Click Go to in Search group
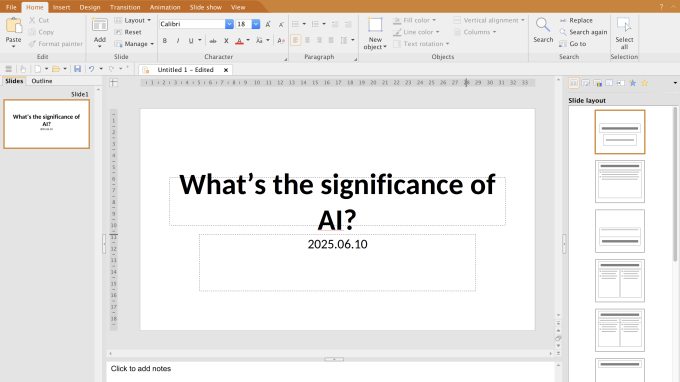The height and width of the screenshot is (382, 680). click(x=572, y=44)
